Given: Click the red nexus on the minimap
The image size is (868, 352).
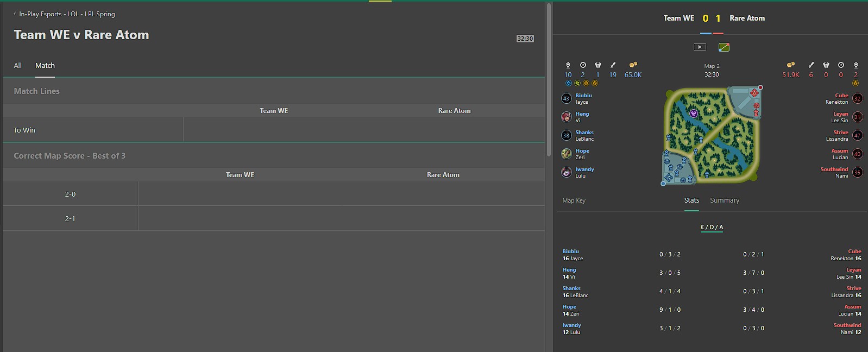Looking at the screenshot, I should point(754,93).
